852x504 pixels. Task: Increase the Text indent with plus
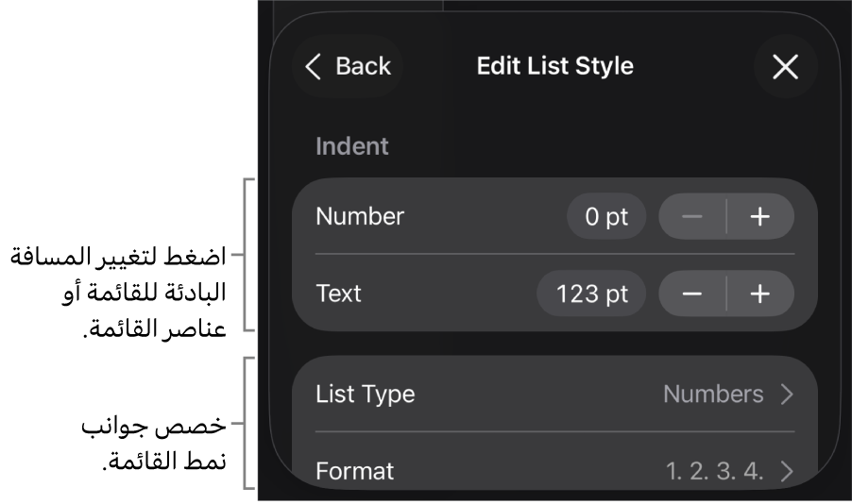tap(760, 294)
